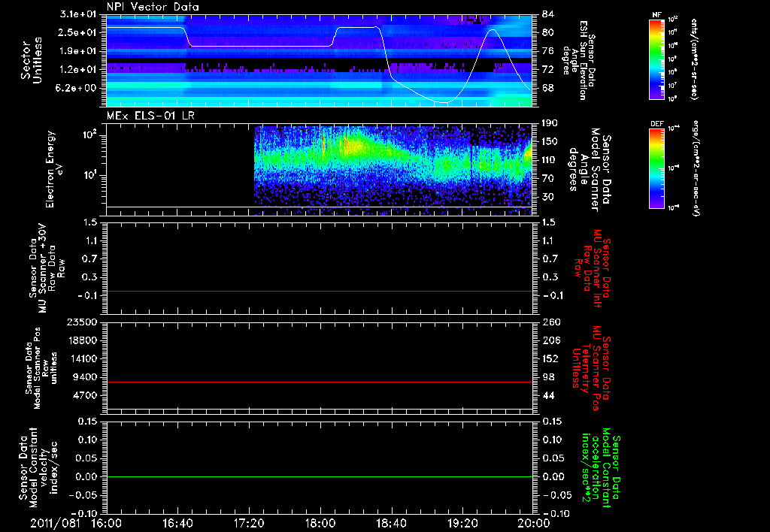Click the '1.9e+01' sector tick value
This screenshot has width=770, height=532.
tap(78, 51)
